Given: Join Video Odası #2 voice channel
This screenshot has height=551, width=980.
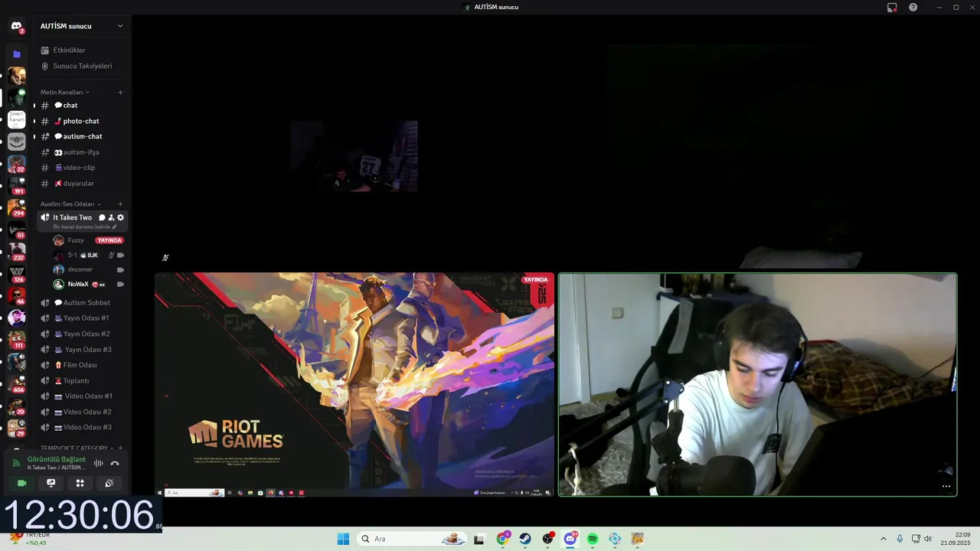Looking at the screenshot, I should 82,412.
